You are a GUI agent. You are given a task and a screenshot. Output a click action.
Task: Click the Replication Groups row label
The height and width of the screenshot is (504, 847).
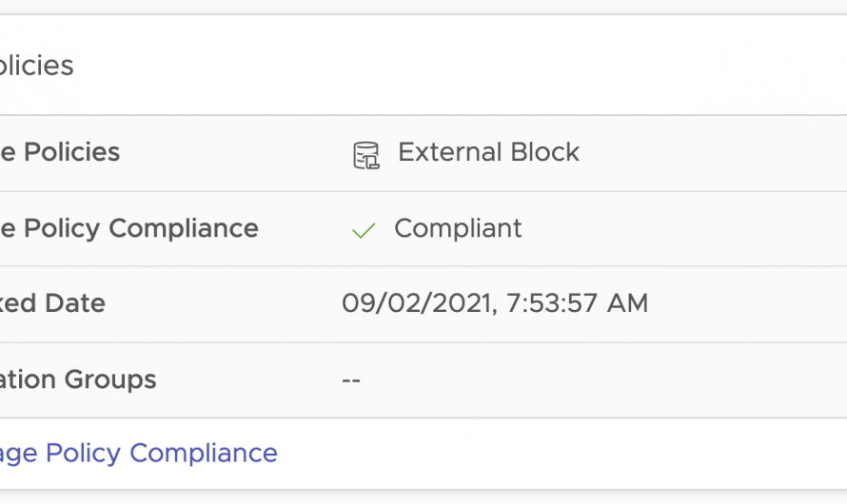tap(78, 379)
